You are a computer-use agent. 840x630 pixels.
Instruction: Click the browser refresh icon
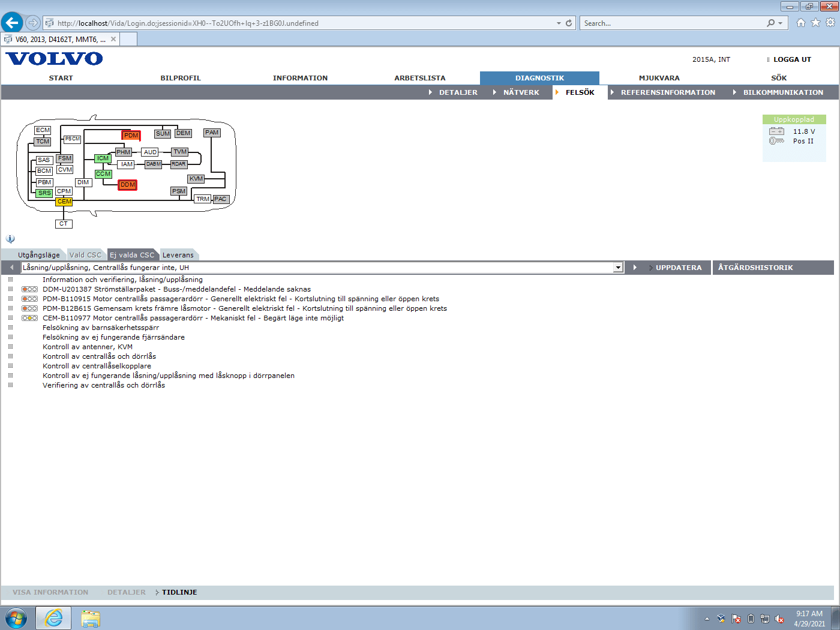point(569,23)
